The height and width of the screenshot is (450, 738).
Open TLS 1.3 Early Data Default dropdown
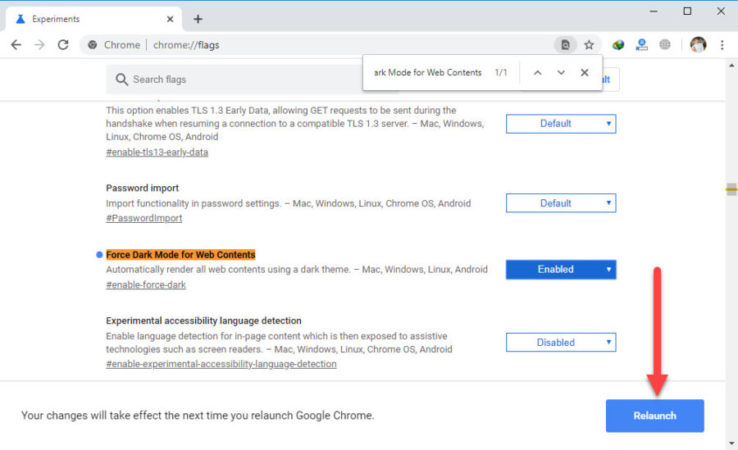(x=561, y=123)
